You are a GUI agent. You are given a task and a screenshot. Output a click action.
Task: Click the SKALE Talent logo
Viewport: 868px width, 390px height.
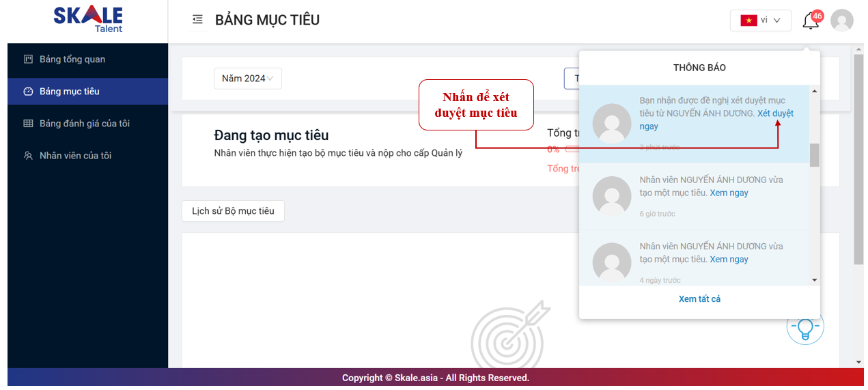click(88, 19)
